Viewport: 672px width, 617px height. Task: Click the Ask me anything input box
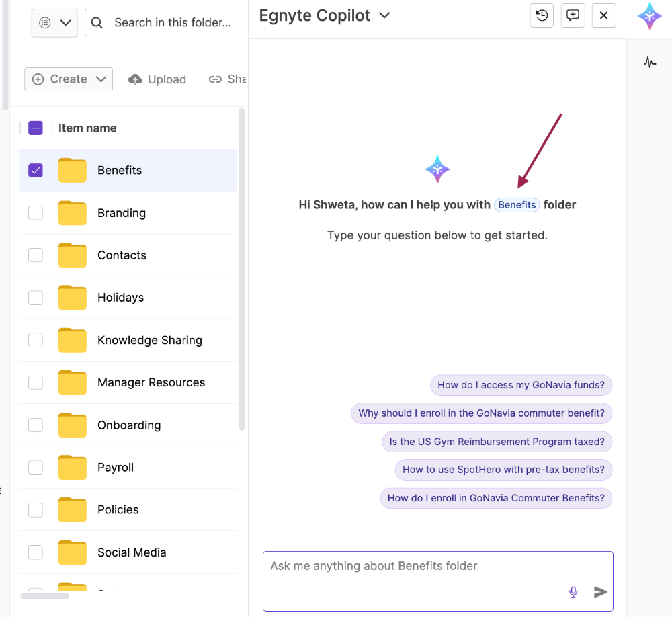pos(438,581)
